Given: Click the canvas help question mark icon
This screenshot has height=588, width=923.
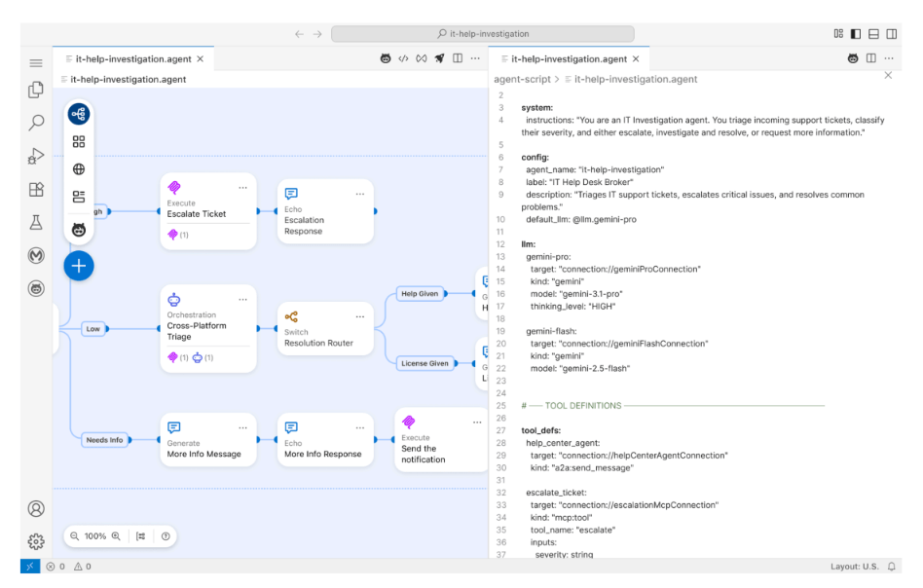Looking at the screenshot, I should point(166,535).
